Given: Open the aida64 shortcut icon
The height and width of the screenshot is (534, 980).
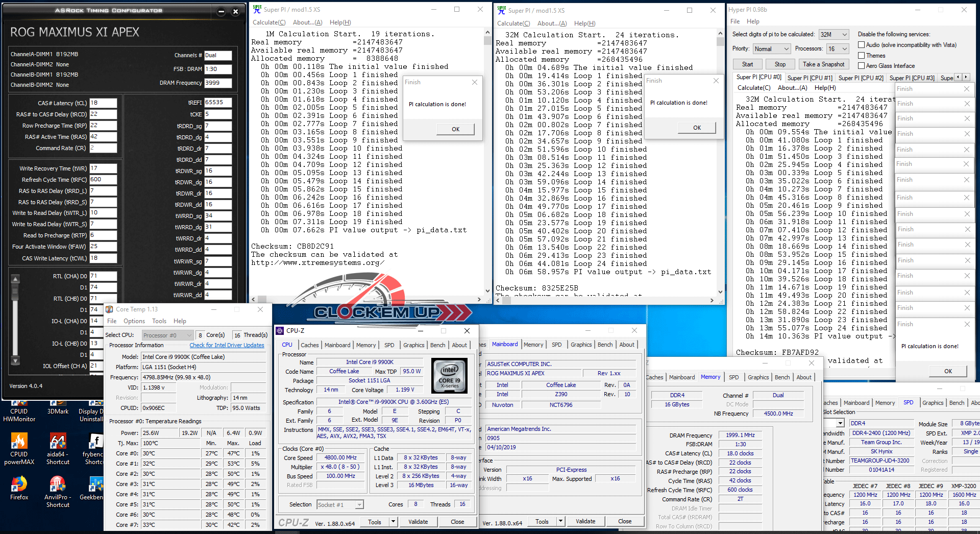Looking at the screenshot, I should (58, 442).
